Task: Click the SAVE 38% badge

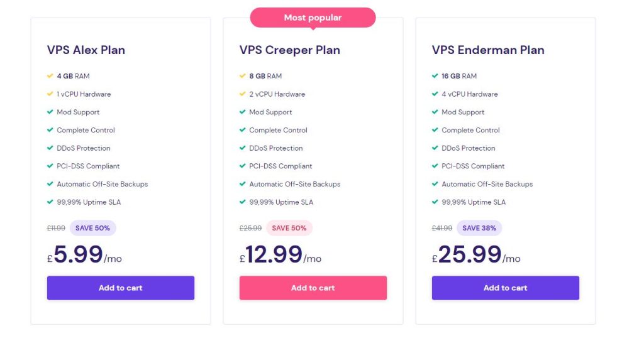Action: pyautogui.click(x=479, y=228)
